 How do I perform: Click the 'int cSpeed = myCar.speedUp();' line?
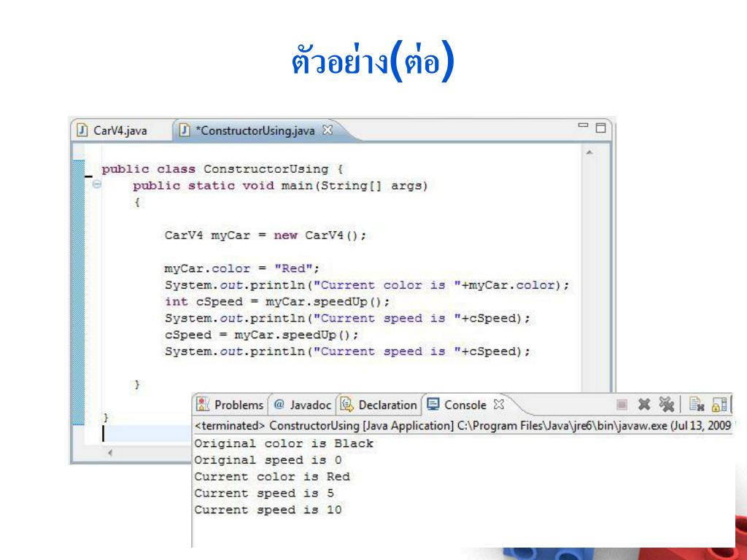click(277, 302)
